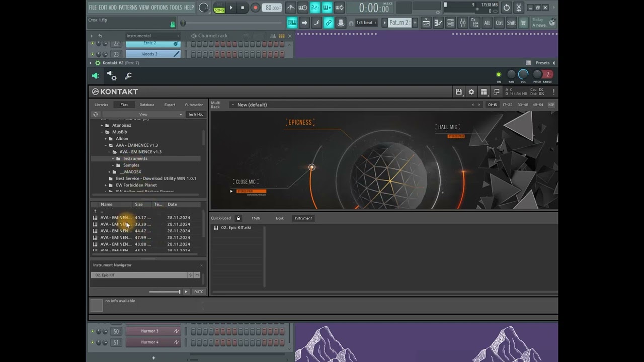This screenshot has width=644, height=362.
Task: Toggle AUTO preview in Kontakt browser
Action: pyautogui.click(x=199, y=292)
